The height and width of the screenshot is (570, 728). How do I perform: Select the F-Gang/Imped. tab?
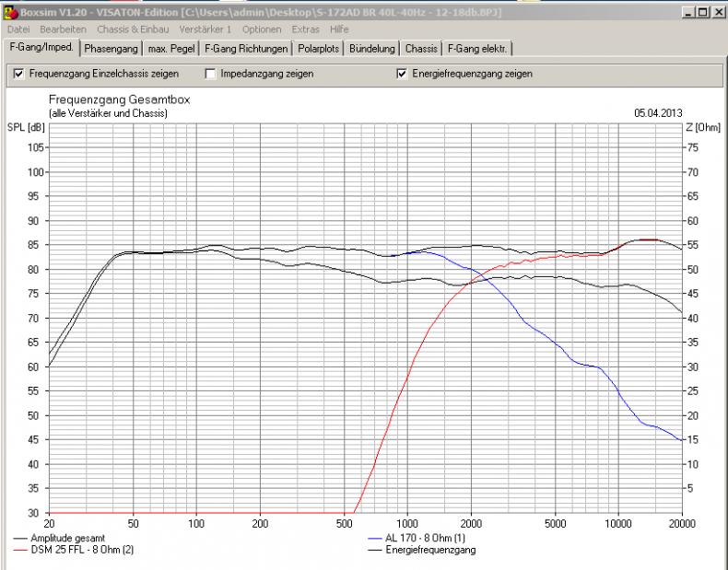tap(41, 47)
